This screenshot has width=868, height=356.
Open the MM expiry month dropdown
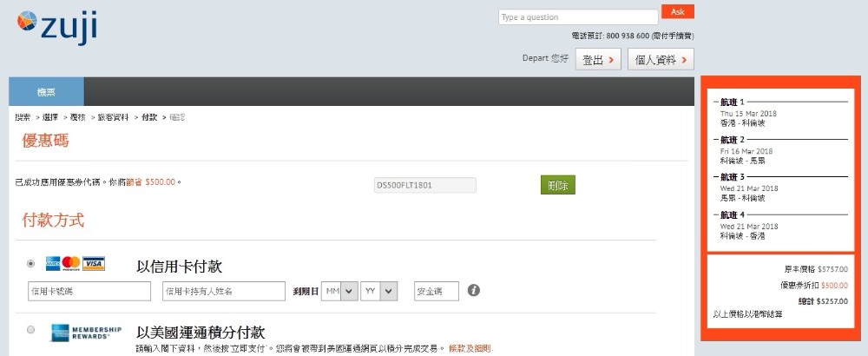[339, 291]
